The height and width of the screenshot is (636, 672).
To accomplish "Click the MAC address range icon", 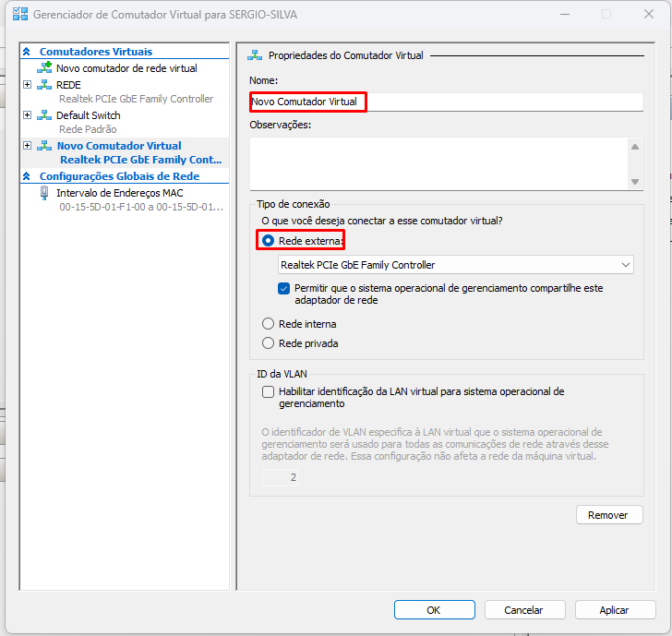I will click(44, 193).
